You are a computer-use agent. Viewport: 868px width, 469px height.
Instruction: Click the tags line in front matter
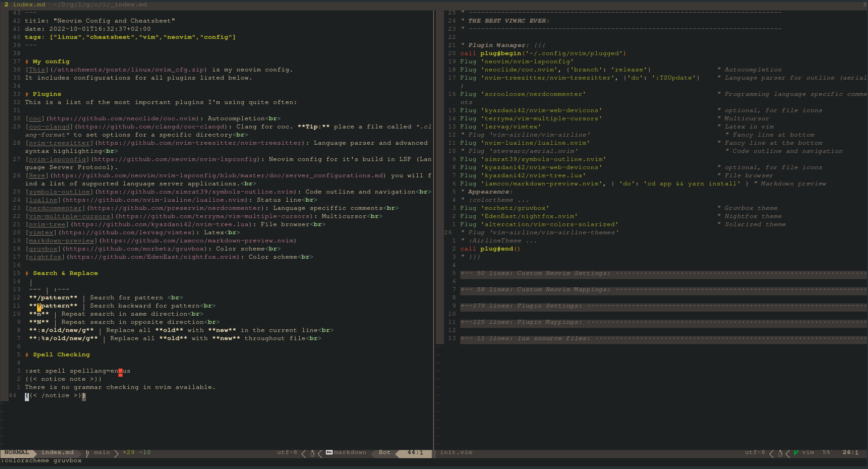pyautogui.click(x=130, y=37)
